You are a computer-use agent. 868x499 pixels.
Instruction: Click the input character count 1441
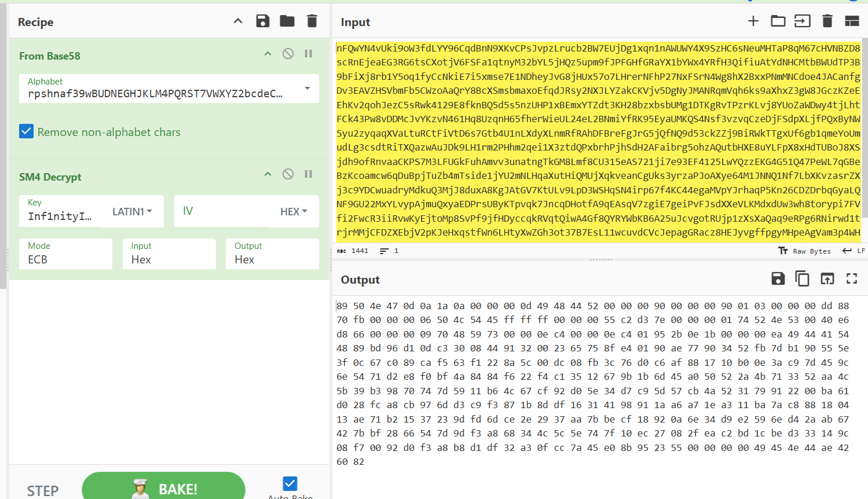coord(353,251)
